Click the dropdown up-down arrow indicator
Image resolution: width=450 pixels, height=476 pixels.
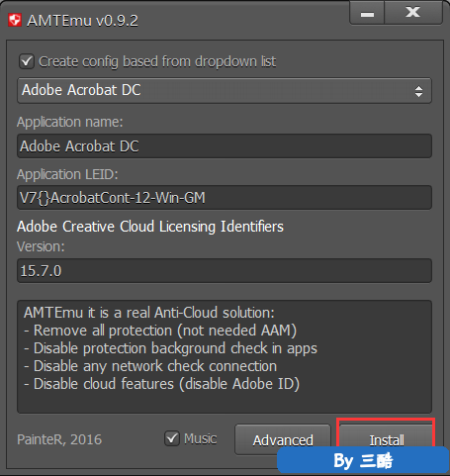pyautogui.click(x=418, y=91)
